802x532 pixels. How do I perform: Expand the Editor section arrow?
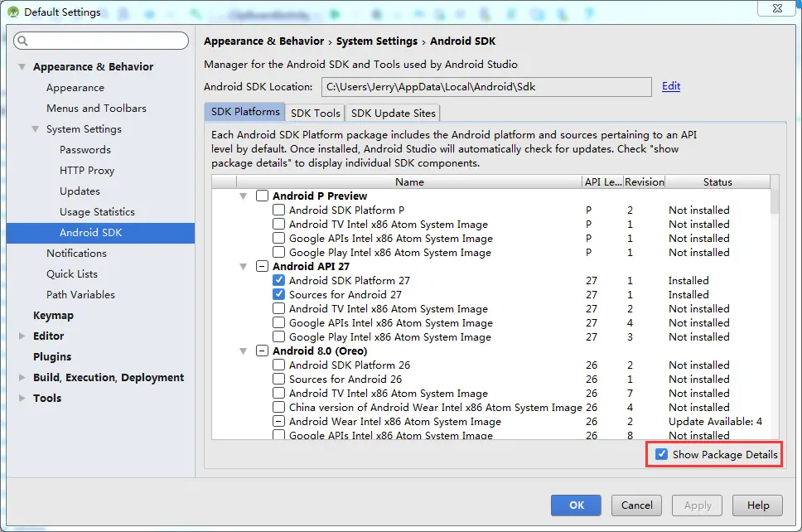click(x=22, y=336)
